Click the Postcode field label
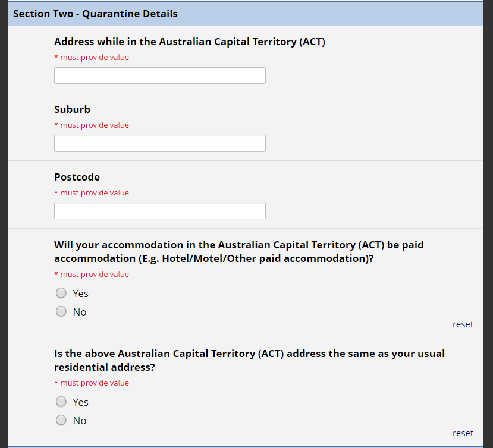The width and height of the screenshot is (493, 448). 77,177
